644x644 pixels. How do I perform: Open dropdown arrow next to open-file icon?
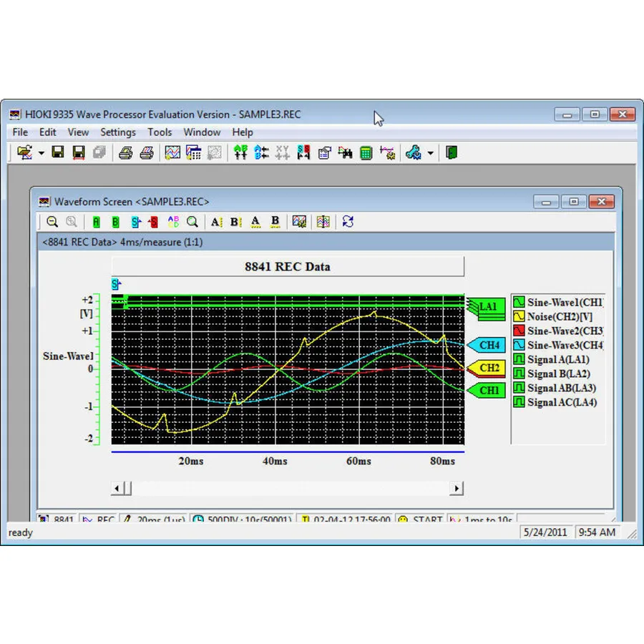pos(42,153)
